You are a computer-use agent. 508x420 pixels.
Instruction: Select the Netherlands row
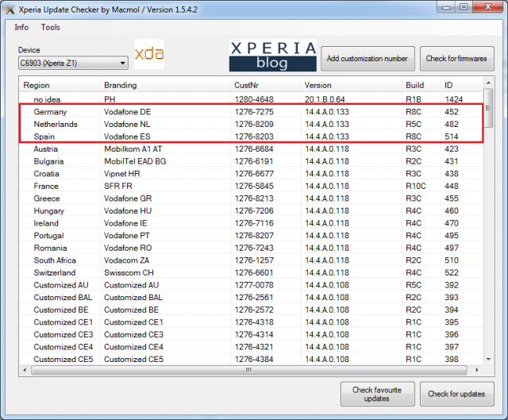click(x=252, y=124)
